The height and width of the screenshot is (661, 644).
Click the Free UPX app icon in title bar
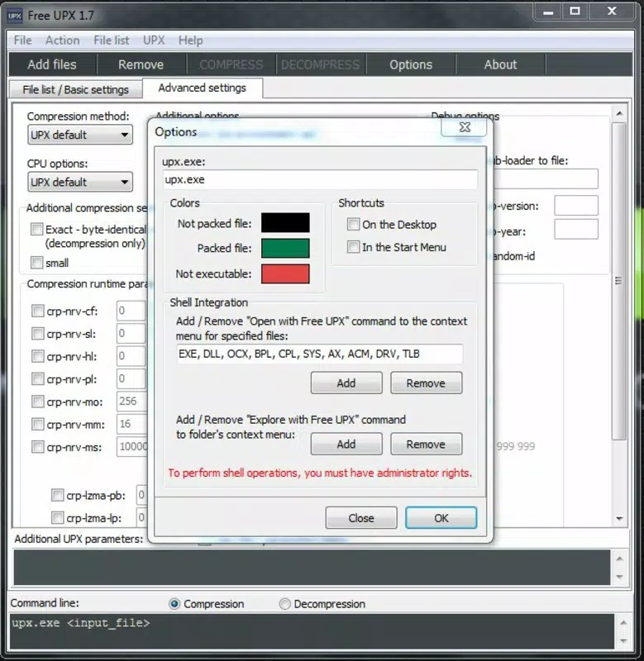[x=15, y=16]
